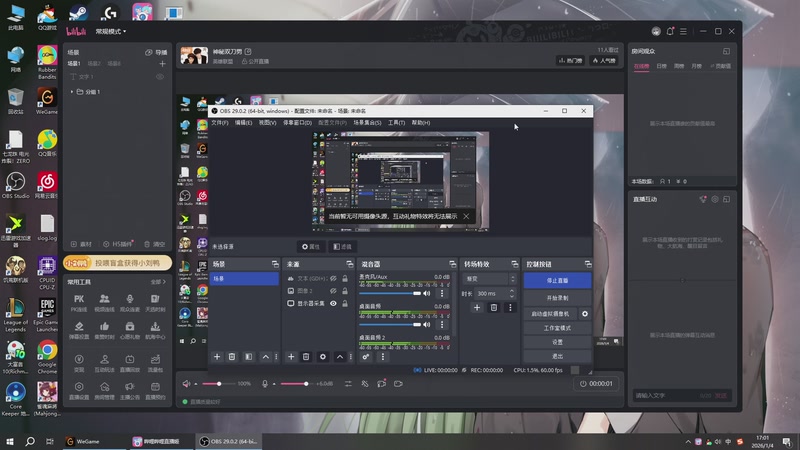Click 停止直播 button in OBS controls
Screen dimensions: 800x450
[x=557, y=281]
